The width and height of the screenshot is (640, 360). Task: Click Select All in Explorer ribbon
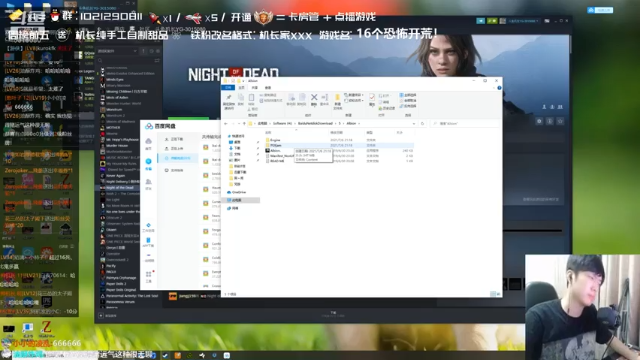click(x=408, y=95)
